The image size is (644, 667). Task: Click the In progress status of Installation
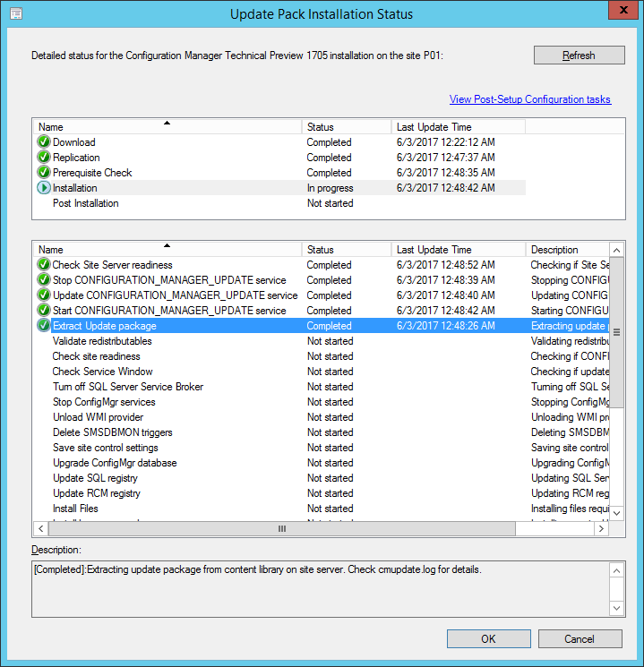[x=331, y=188]
